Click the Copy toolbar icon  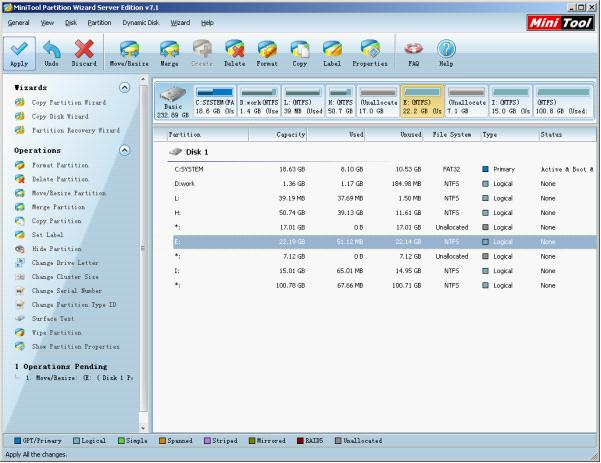299,53
